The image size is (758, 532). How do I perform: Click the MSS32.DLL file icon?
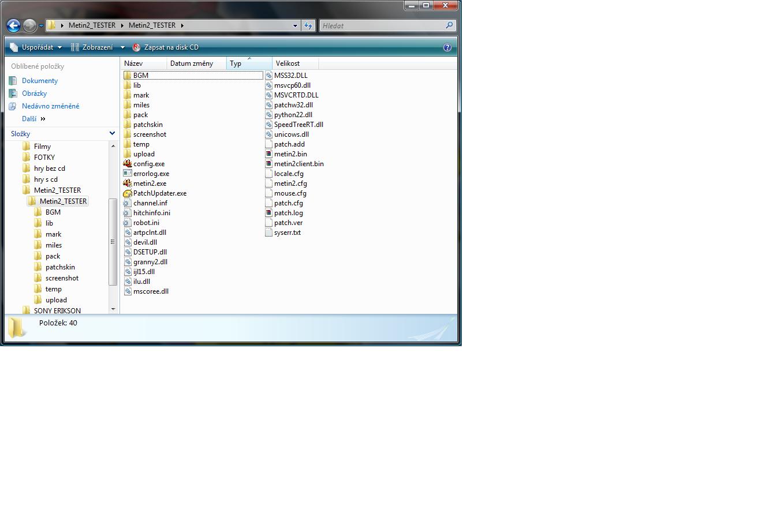tap(268, 76)
